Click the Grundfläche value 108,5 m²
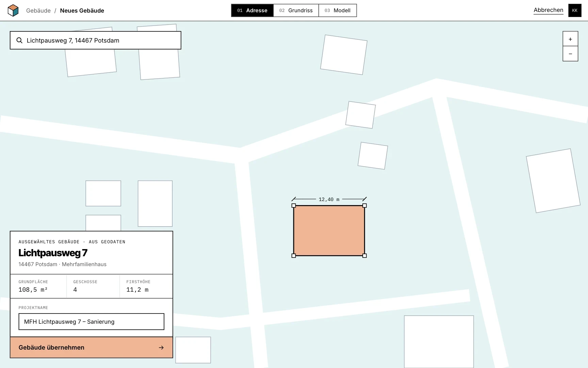This screenshot has height=368, width=588. pos(33,290)
